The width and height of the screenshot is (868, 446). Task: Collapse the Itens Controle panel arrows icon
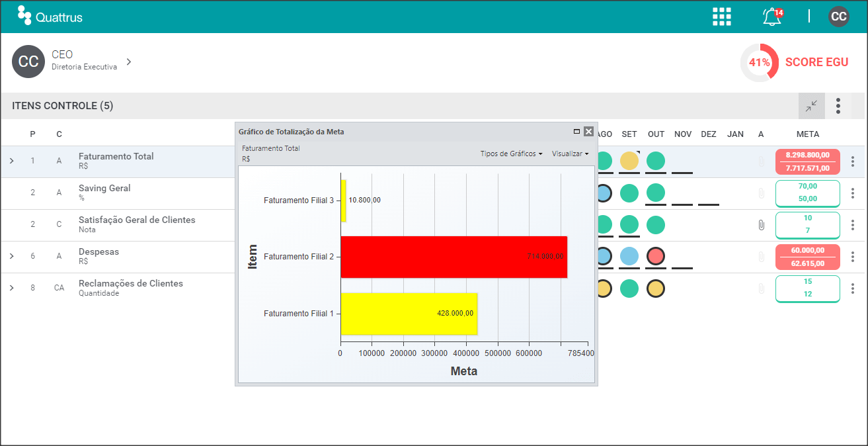click(812, 106)
